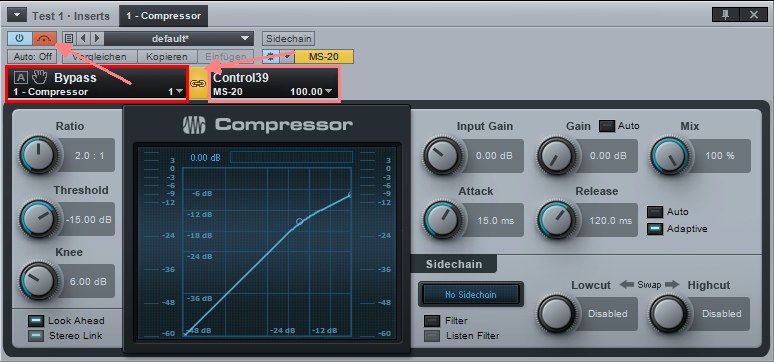
Task: Click the Sidechain section header
Action: tap(454, 264)
